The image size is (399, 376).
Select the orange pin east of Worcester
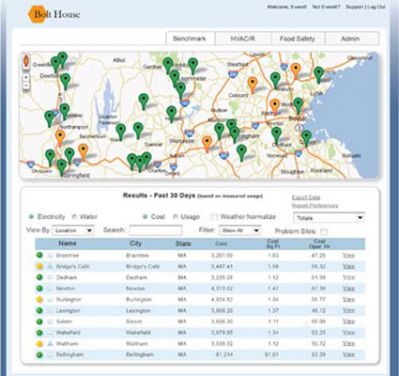pos(207,144)
